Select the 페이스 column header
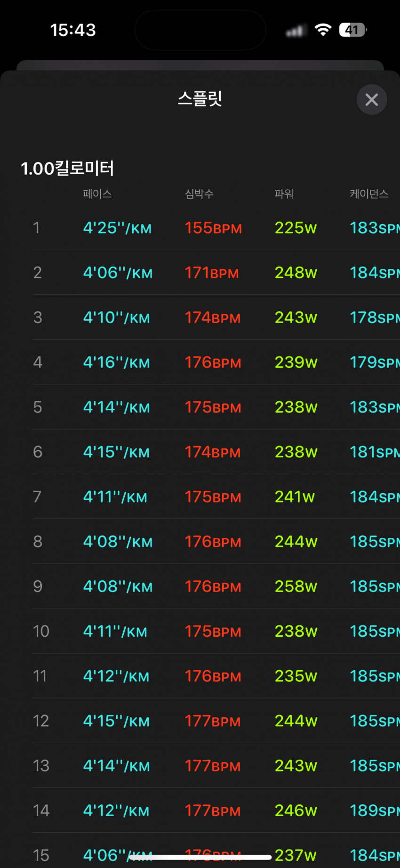Image resolution: width=400 pixels, height=868 pixels. (97, 194)
